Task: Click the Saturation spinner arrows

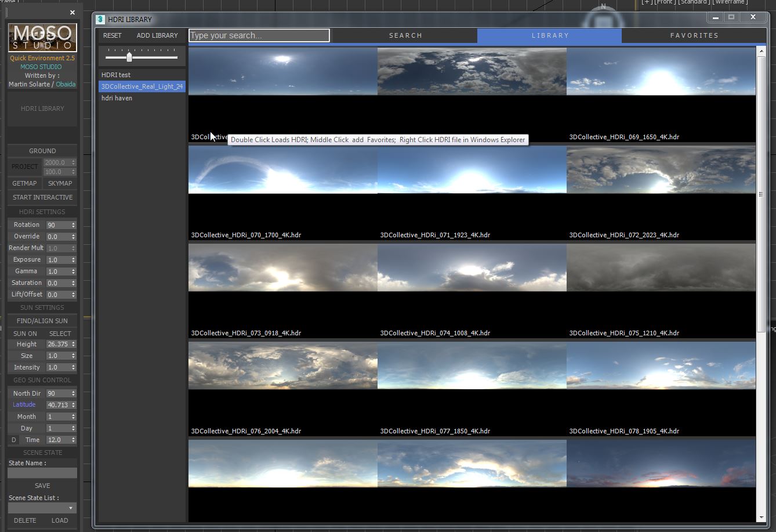Action: pos(73,283)
